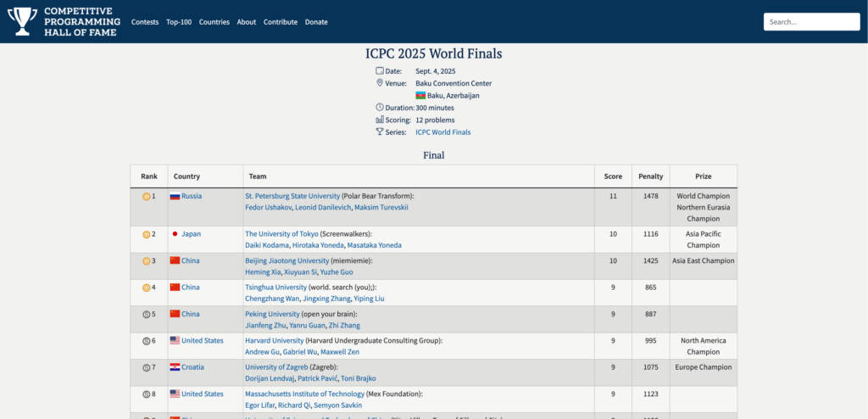Focus the Search input field

[811, 21]
